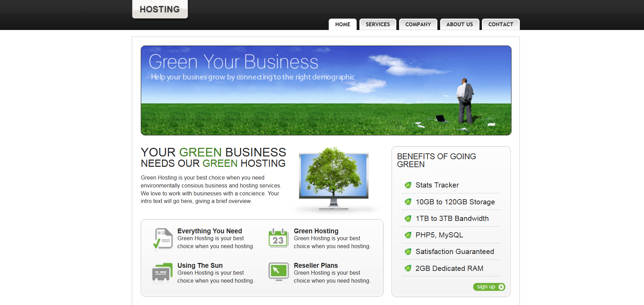Navigate to the Contact tab
The image size is (644, 305).
pyautogui.click(x=501, y=24)
